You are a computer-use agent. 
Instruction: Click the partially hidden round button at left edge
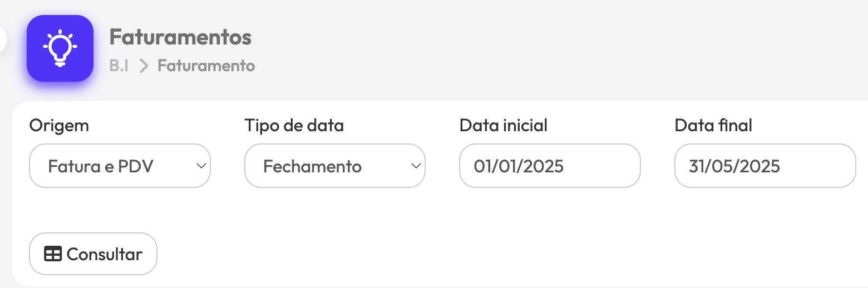(x=3, y=40)
